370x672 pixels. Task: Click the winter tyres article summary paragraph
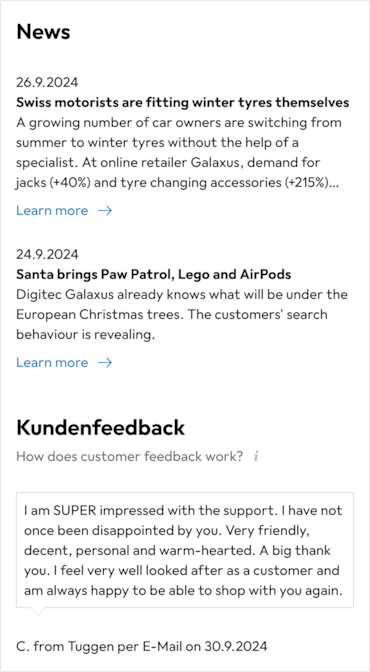[179, 153]
